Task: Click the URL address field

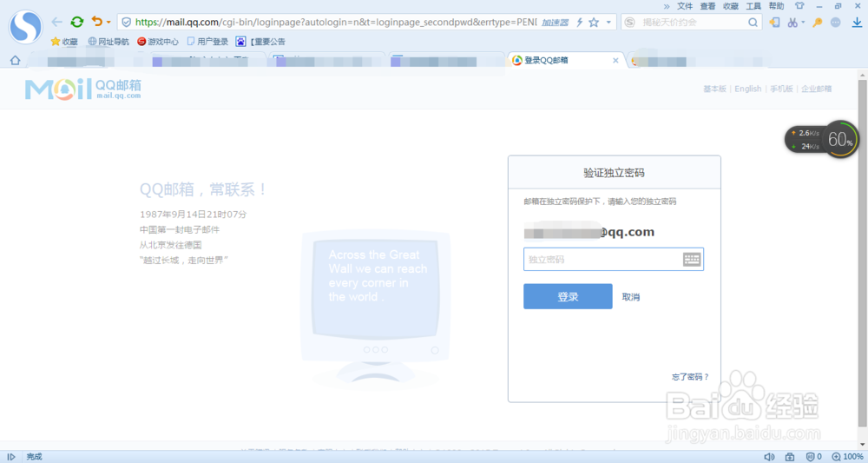Action: (x=335, y=23)
